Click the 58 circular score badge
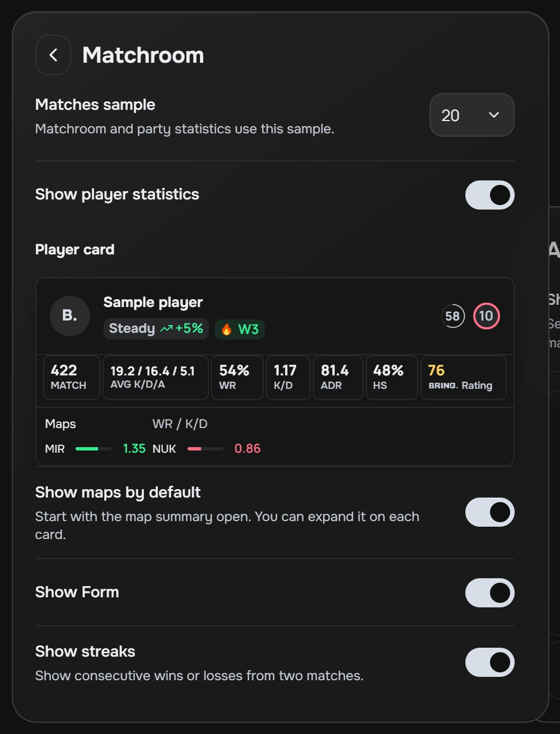Viewport: 560px width, 734px height. tap(452, 316)
